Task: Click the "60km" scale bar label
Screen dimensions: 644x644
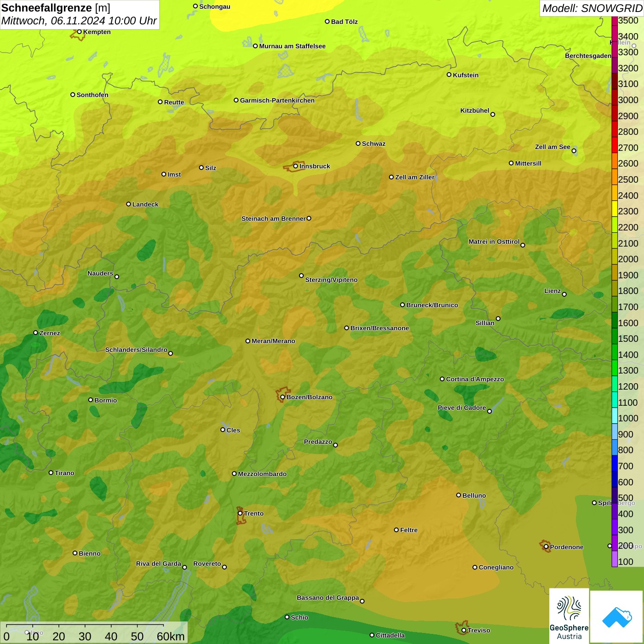Action: click(x=171, y=636)
